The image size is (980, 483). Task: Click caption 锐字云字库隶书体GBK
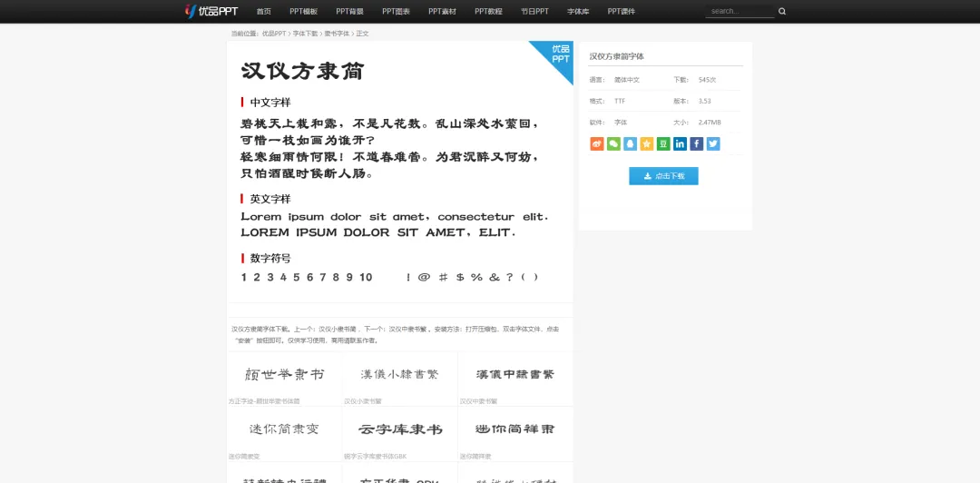click(x=375, y=456)
